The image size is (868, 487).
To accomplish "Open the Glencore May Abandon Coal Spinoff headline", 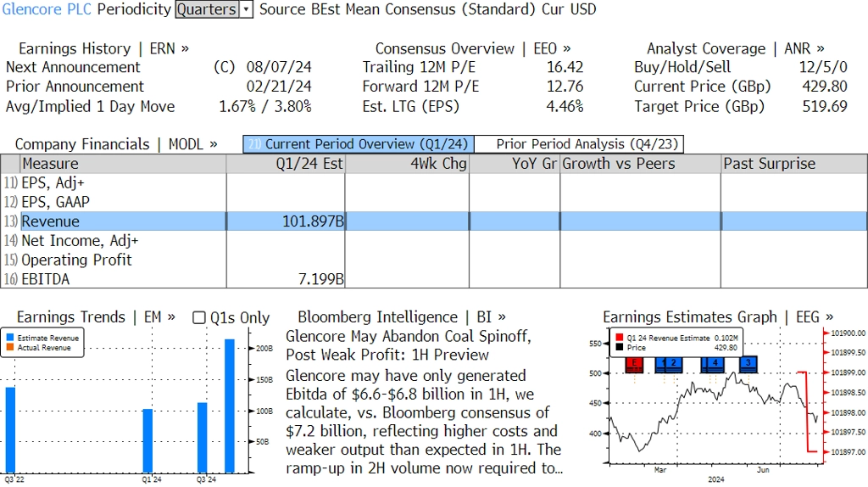I will (409, 345).
